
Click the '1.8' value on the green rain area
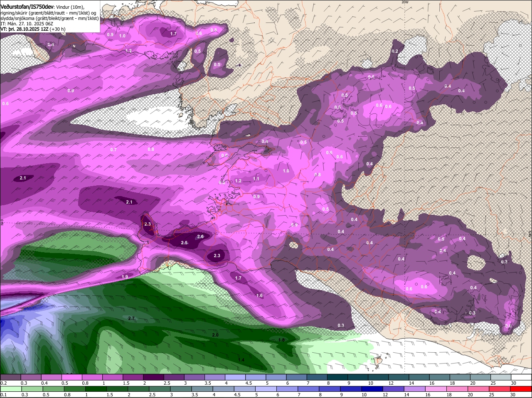[x=281, y=340]
